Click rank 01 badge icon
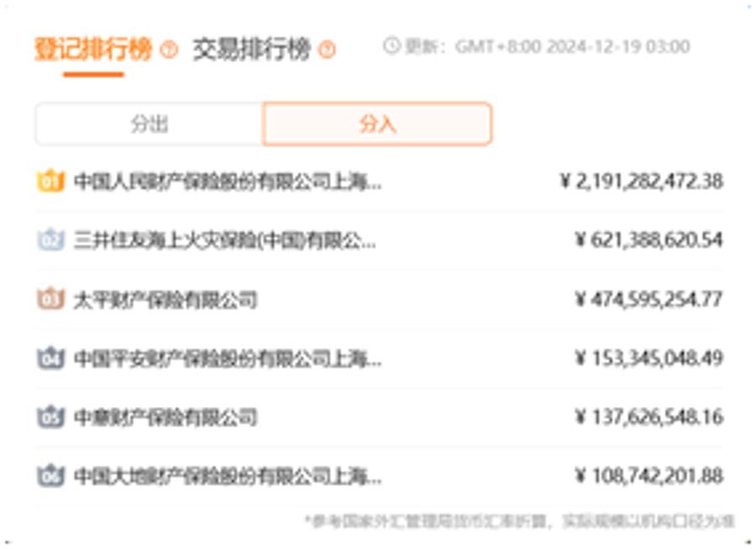The image size is (756, 549). [50, 182]
